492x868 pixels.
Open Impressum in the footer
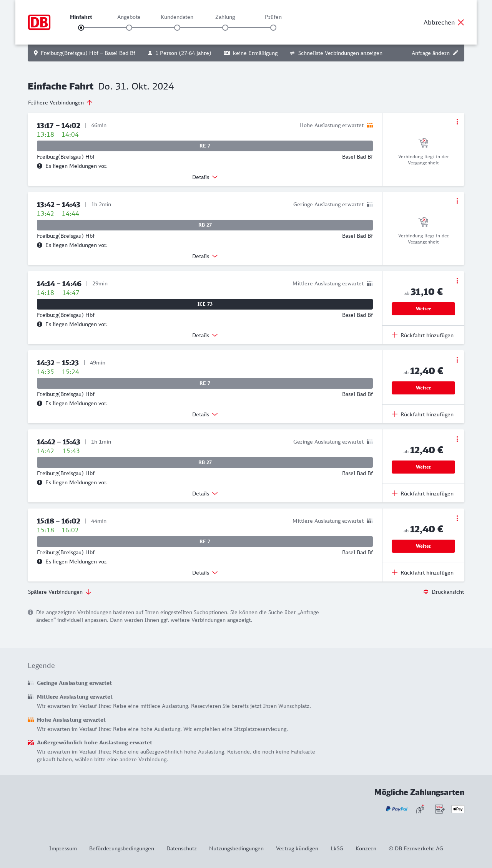pos(63,848)
